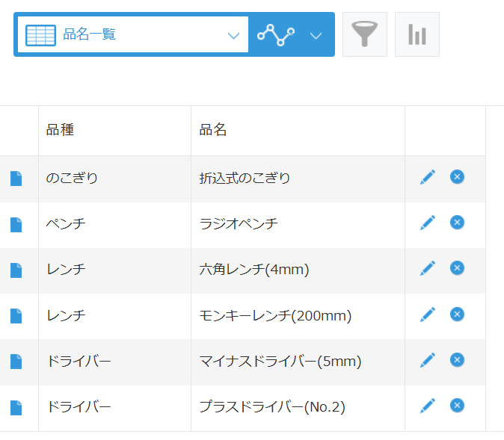Select ドライバー cell in プラスドライバー row
Viewport: 504px width, 440px height.
tap(114, 408)
